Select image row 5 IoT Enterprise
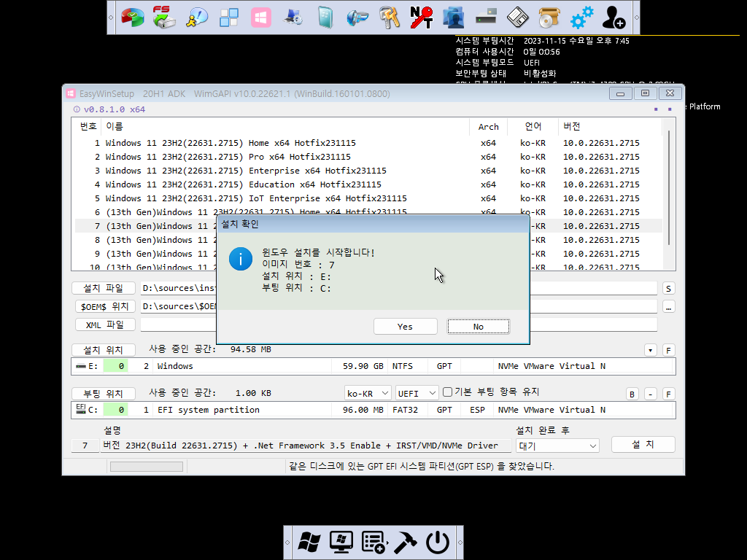The width and height of the screenshot is (747, 560). [368, 198]
